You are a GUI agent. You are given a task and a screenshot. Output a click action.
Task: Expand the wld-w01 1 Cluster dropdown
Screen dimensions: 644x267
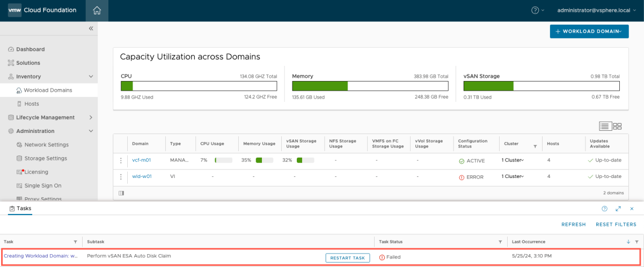(513, 176)
